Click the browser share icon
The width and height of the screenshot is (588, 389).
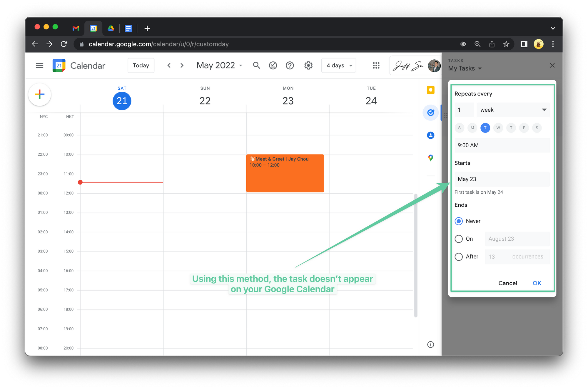[x=492, y=44]
